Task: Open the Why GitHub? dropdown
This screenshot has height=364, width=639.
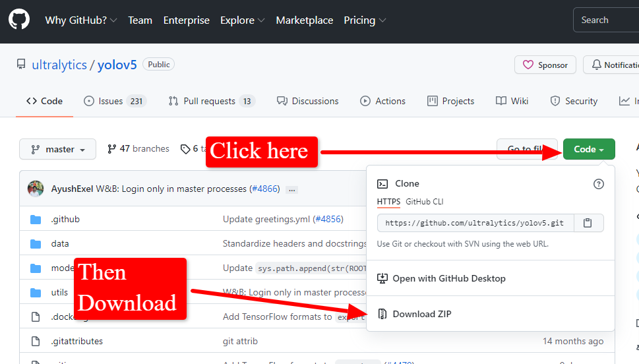Action: (80, 20)
